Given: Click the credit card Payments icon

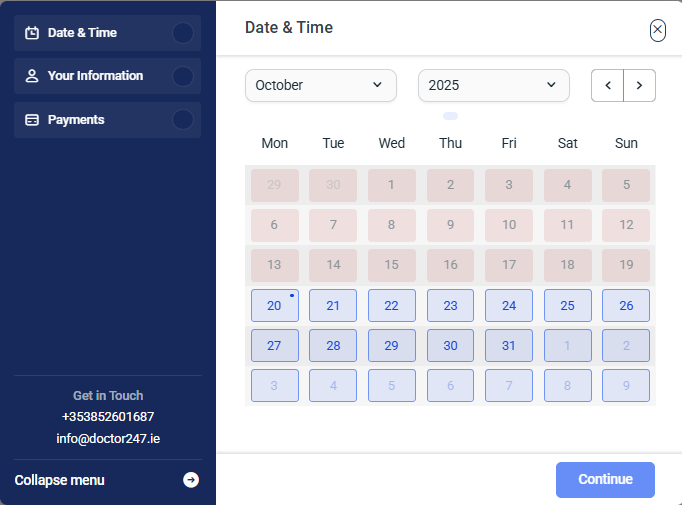Looking at the screenshot, I should [x=32, y=120].
